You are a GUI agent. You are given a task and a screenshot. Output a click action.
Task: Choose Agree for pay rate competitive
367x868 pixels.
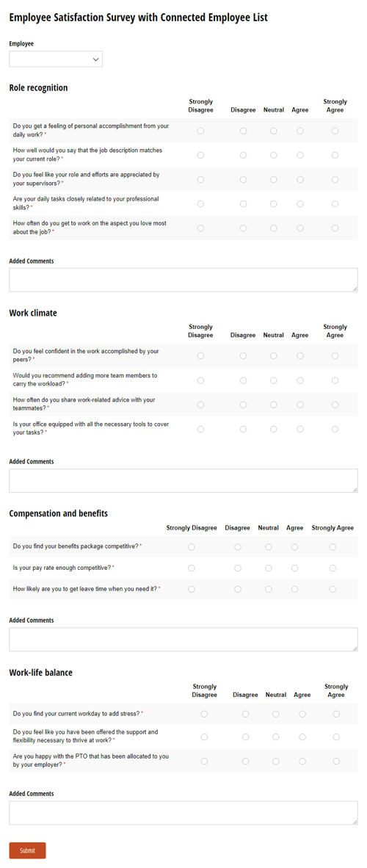tap(294, 568)
